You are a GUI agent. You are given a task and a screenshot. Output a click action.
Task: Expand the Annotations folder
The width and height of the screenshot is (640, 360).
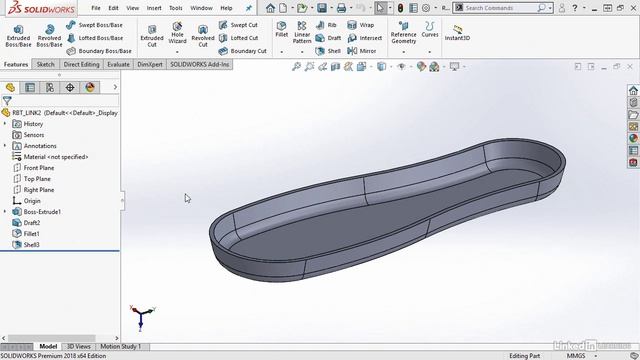coord(5,145)
